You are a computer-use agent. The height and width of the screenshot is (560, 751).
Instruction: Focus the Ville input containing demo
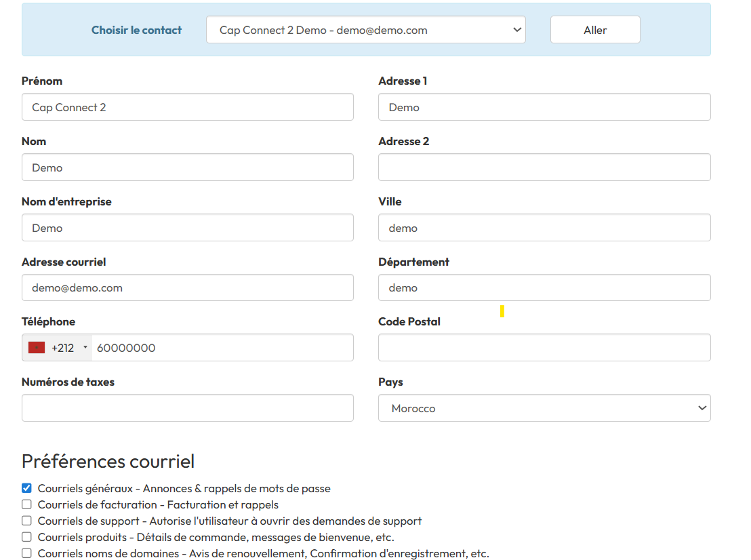[544, 227]
